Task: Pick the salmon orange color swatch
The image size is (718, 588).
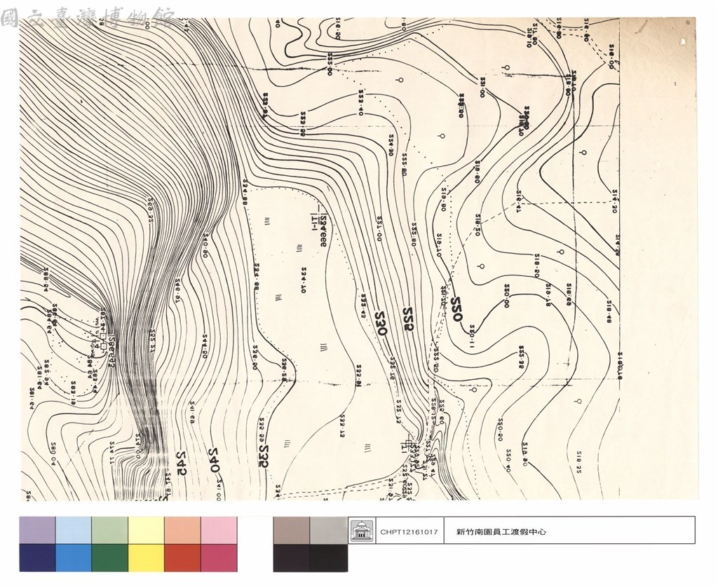Action: pos(182,531)
